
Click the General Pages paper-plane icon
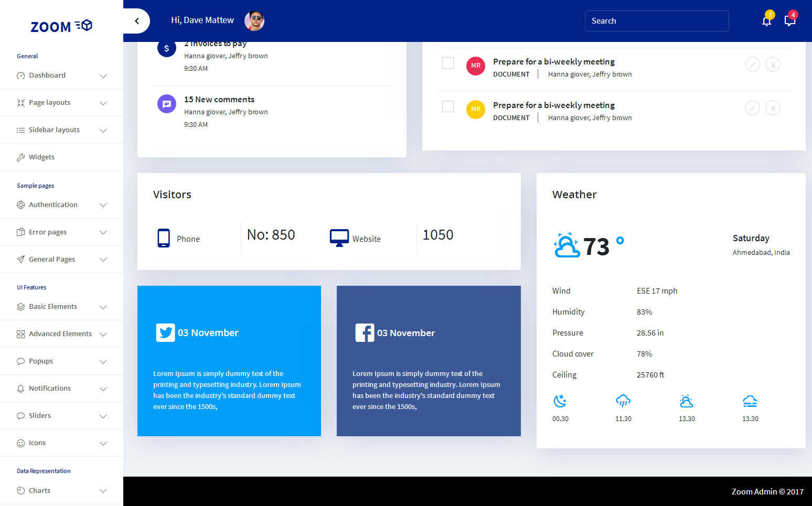point(20,260)
